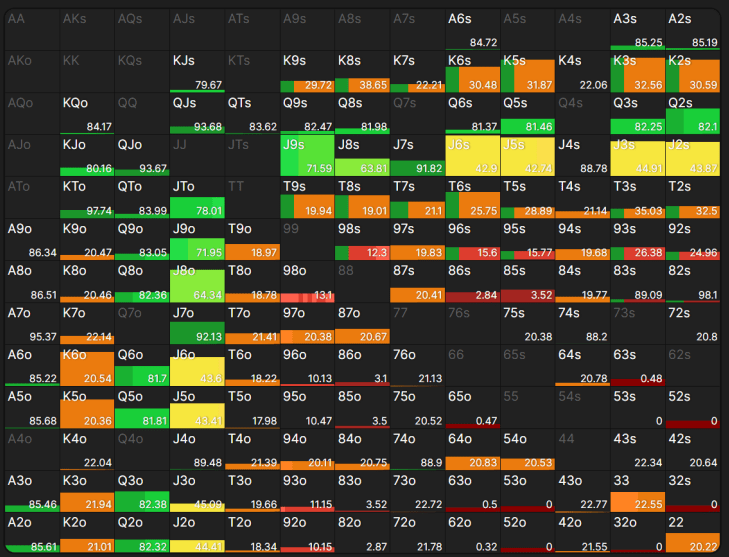Select the J2s yellow cell
The height and width of the screenshot is (557, 729).
pos(693,155)
